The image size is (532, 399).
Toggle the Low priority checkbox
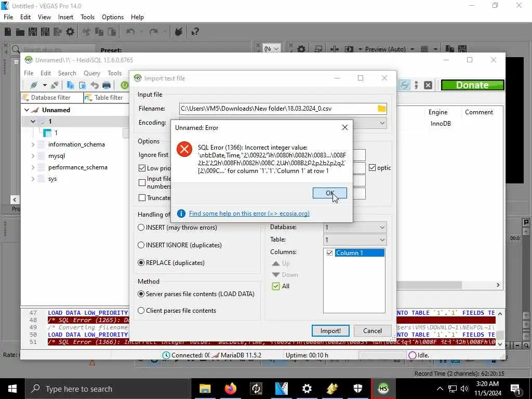click(142, 168)
